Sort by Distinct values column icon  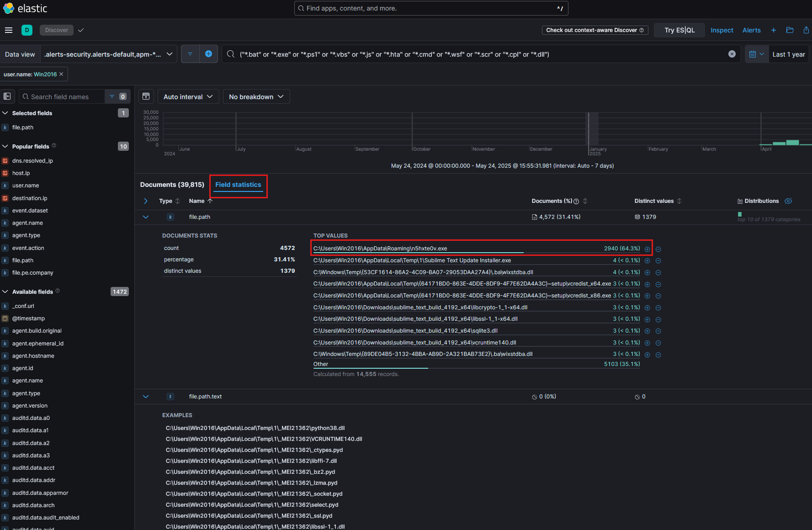click(679, 201)
